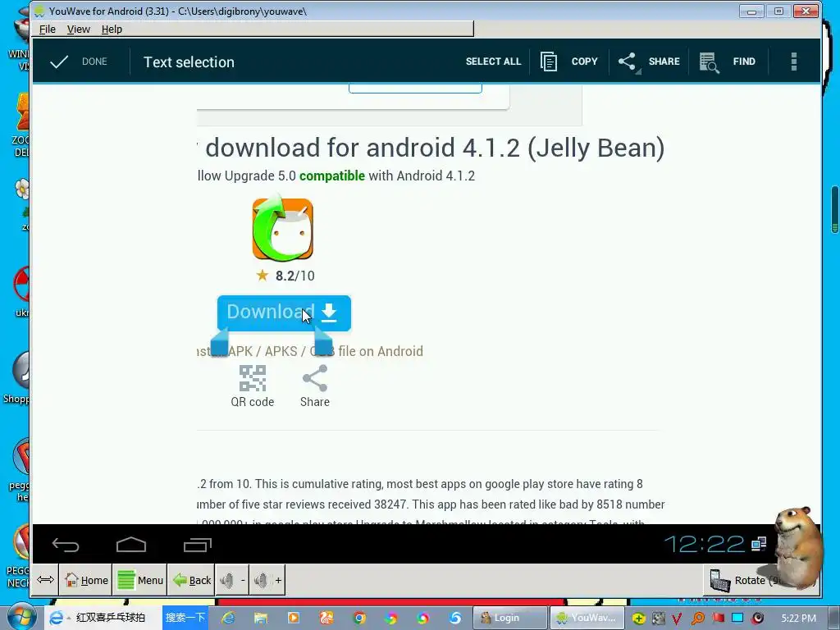Tap the Android recent apps icon
The width and height of the screenshot is (840, 630).
[198, 545]
